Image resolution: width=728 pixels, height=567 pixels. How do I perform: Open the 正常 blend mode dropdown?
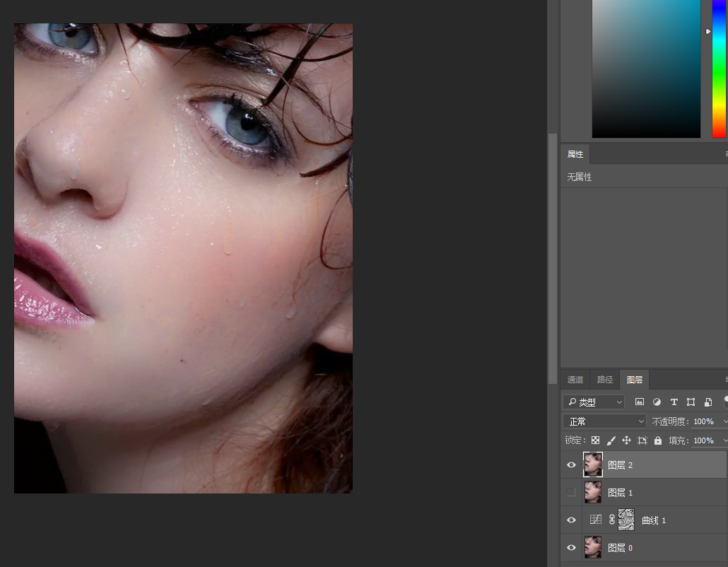(604, 421)
